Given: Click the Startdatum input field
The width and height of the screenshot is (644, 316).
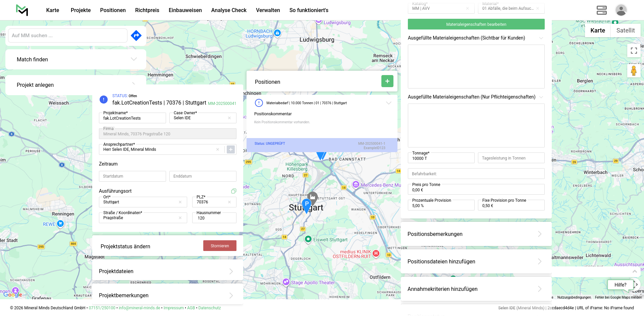Looking at the screenshot, I should coord(132,176).
